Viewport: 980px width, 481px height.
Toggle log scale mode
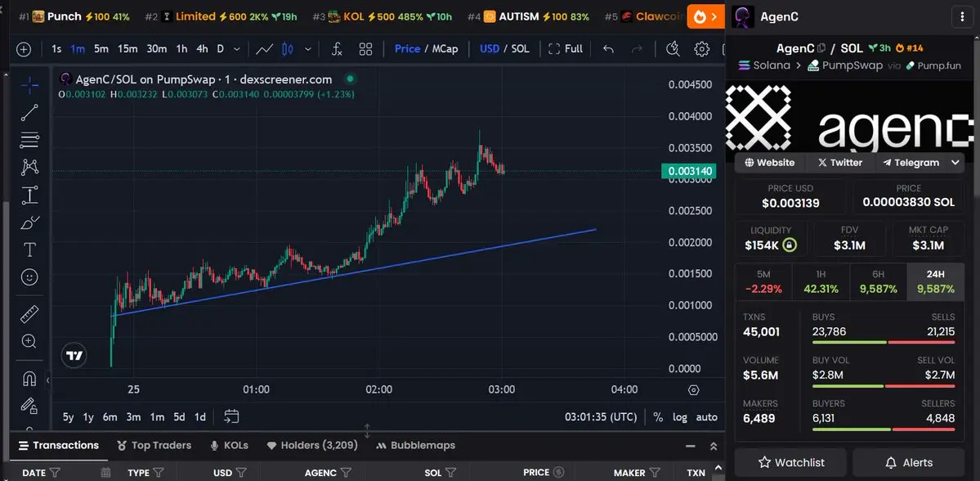(x=679, y=417)
